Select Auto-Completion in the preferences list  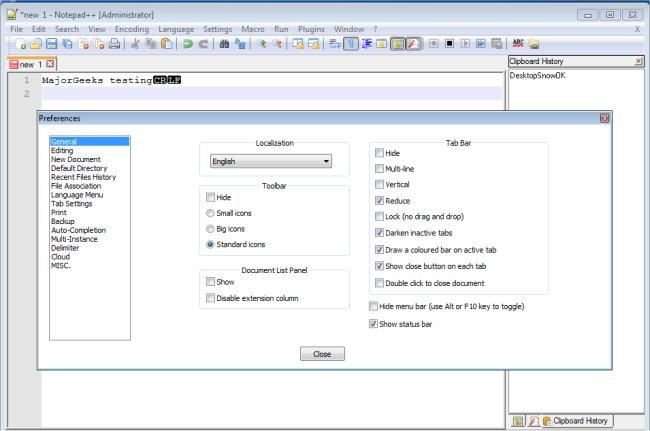[78, 230]
